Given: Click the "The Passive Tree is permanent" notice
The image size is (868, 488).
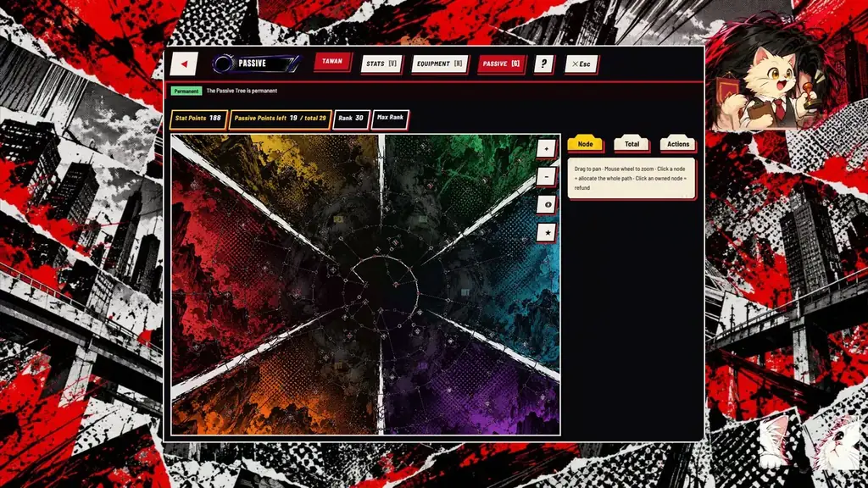Looking at the screenshot, I should click(242, 91).
